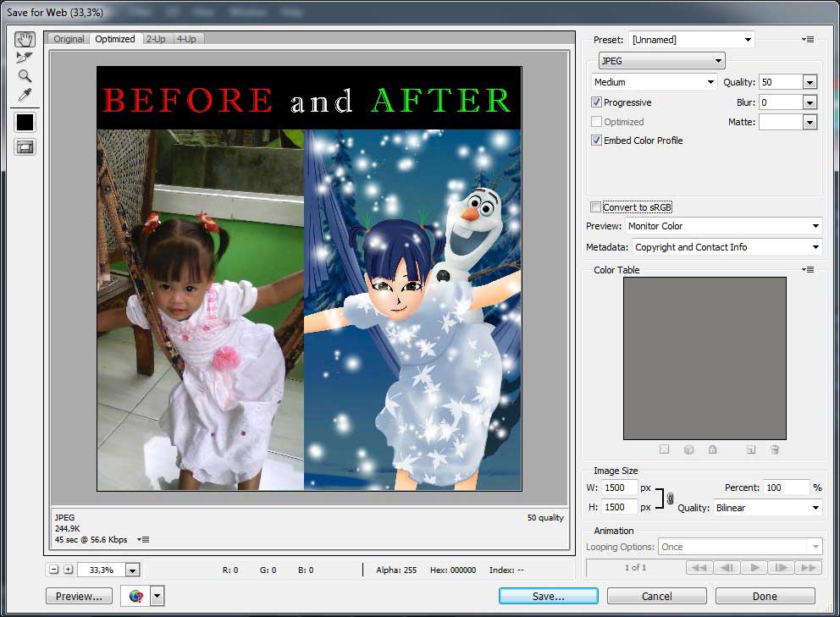Click the before and after image preview
The height and width of the screenshot is (617, 840).
[x=309, y=278]
